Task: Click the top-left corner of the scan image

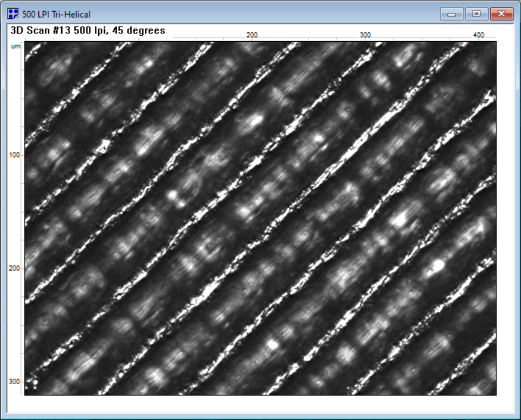Action: tap(26, 43)
